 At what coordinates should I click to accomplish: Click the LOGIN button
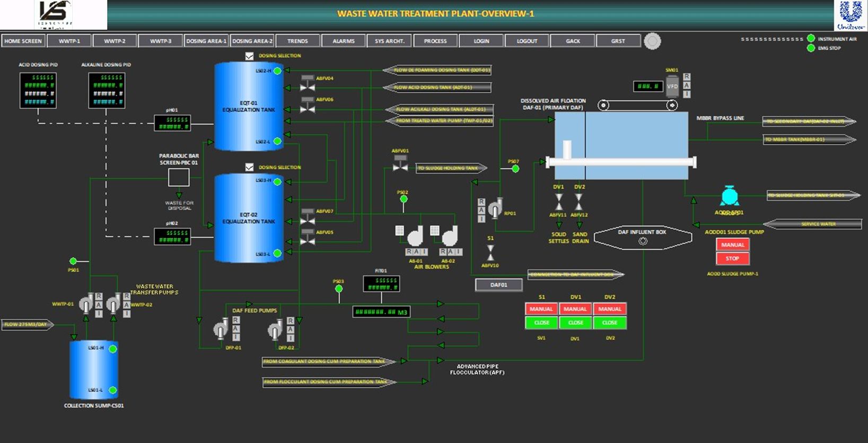click(481, 41)
